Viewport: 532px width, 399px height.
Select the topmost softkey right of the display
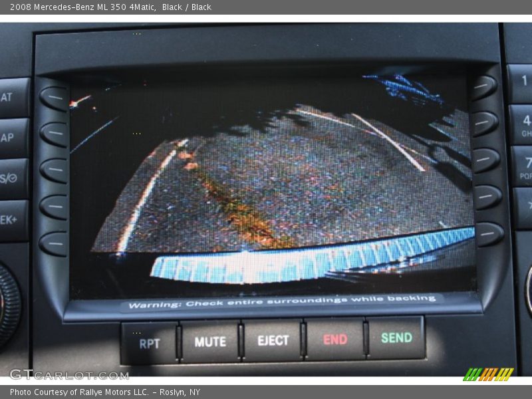click(x=483, y=87)
